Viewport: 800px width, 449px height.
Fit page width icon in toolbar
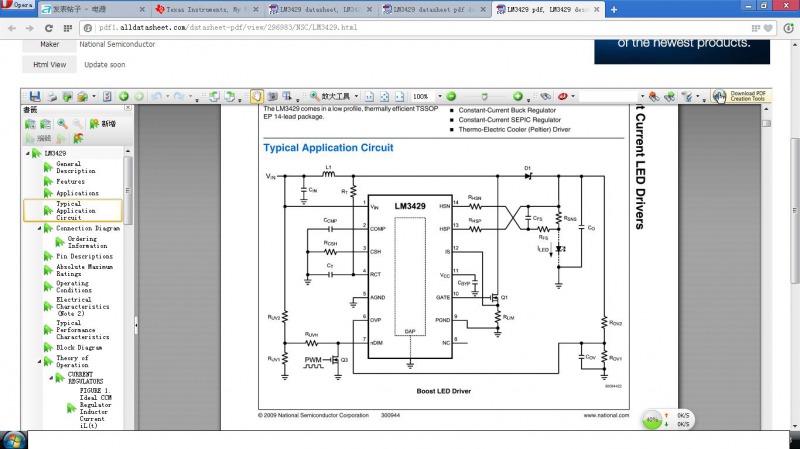(x=399, y=96)
